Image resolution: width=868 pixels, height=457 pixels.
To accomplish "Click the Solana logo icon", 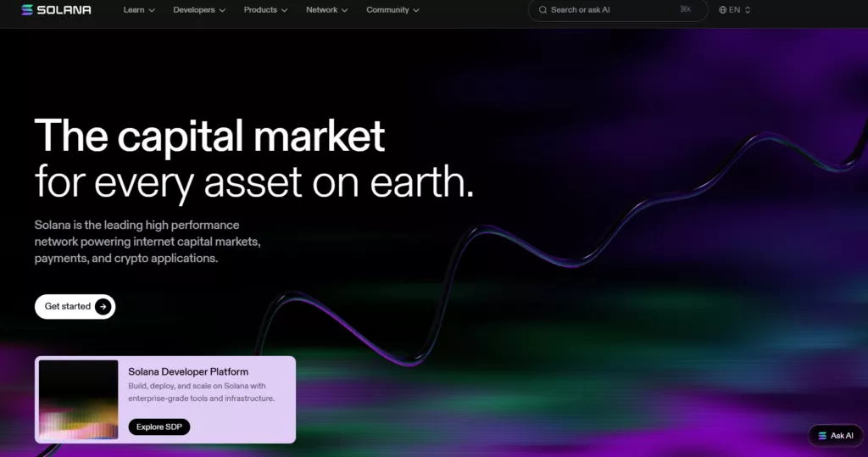I will (27, 10).
